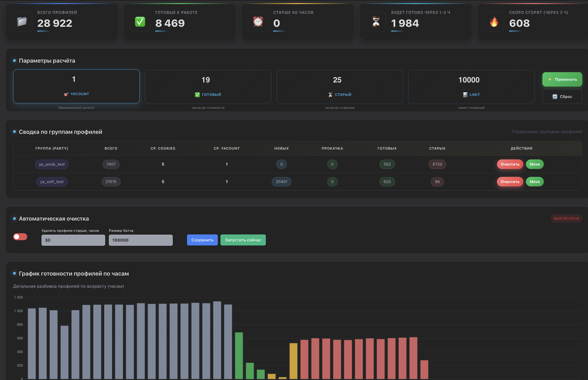
Task: Click the bar chart icon next to LIMIT
Action: 465,95
